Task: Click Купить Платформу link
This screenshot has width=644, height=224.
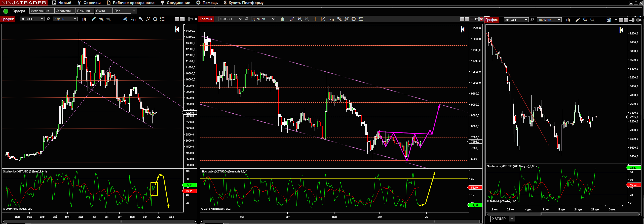Action: 244,3
